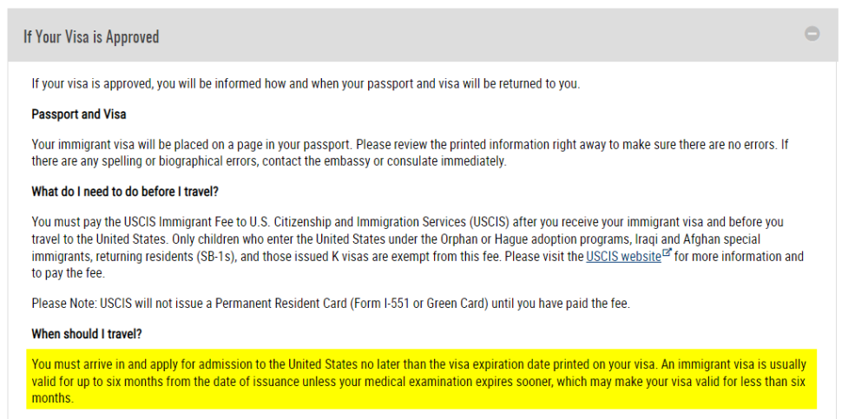Viewport: 868px width, 419px height.
Task: Toggle the gray accordion header bar
Action: [x=423, y=35]
